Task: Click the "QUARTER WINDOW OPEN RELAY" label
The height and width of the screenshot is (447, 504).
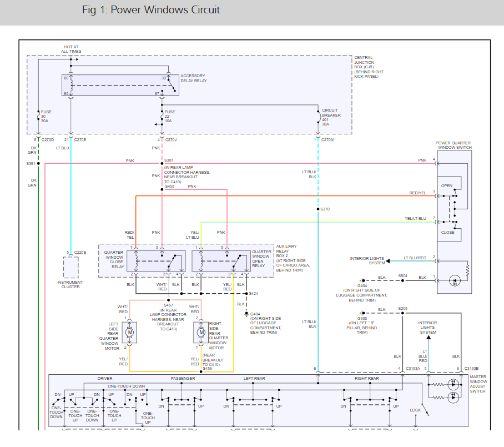Action: [261, 259]
